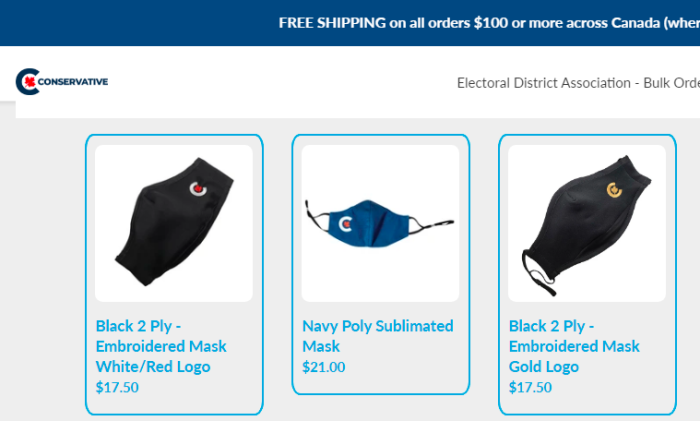Open Electoral District Association - Bulk Orders menu
The image size is (700, 421).
578,83
